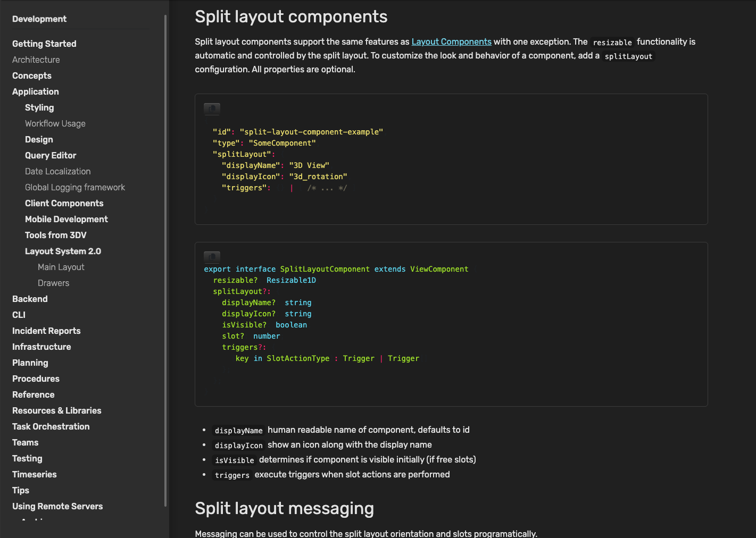This screenshot has width=756, height=538.
Task: Open Date Localization in the sidebar
Action: (57, 171)
